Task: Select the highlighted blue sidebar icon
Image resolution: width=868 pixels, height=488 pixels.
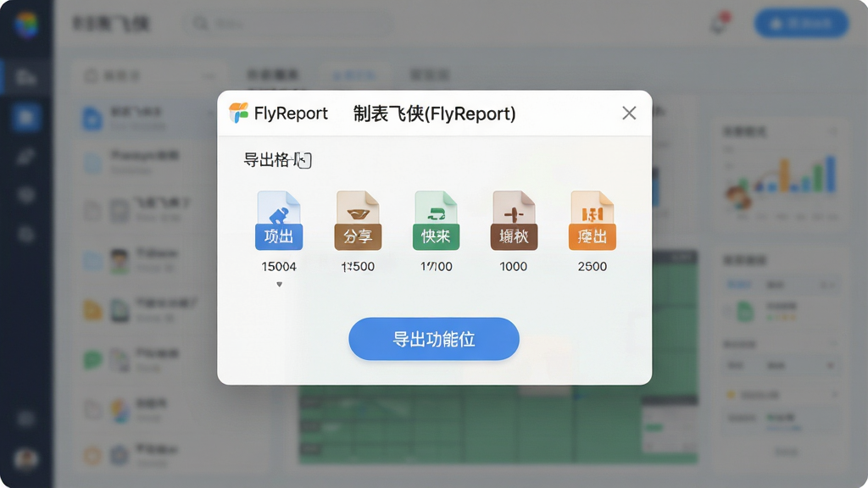Action: 26,117
